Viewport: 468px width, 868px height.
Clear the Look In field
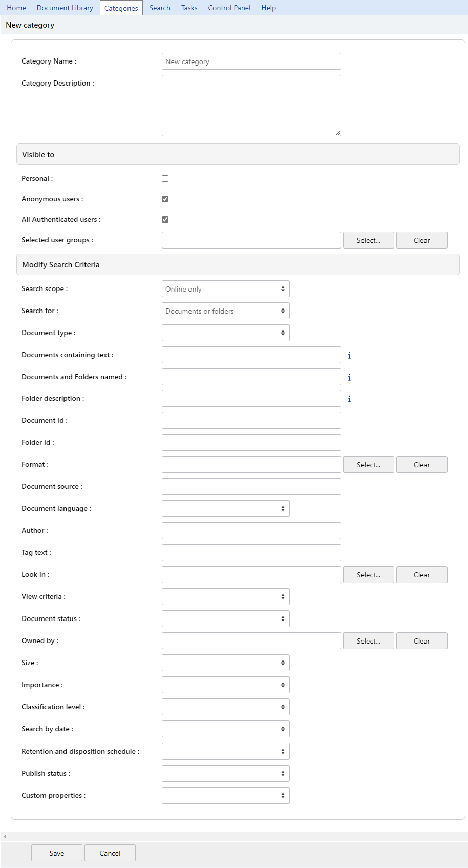pyautogui.click(x=422, y=575)
